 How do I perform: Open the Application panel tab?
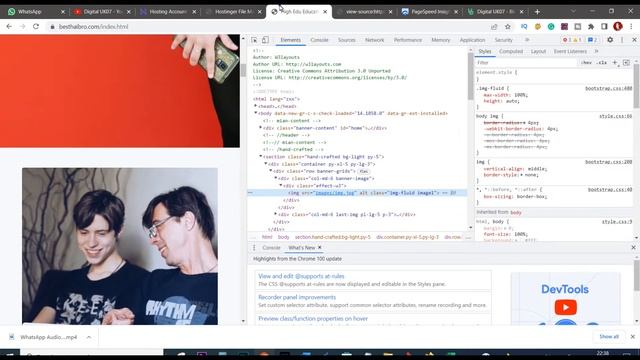point(472,40)
